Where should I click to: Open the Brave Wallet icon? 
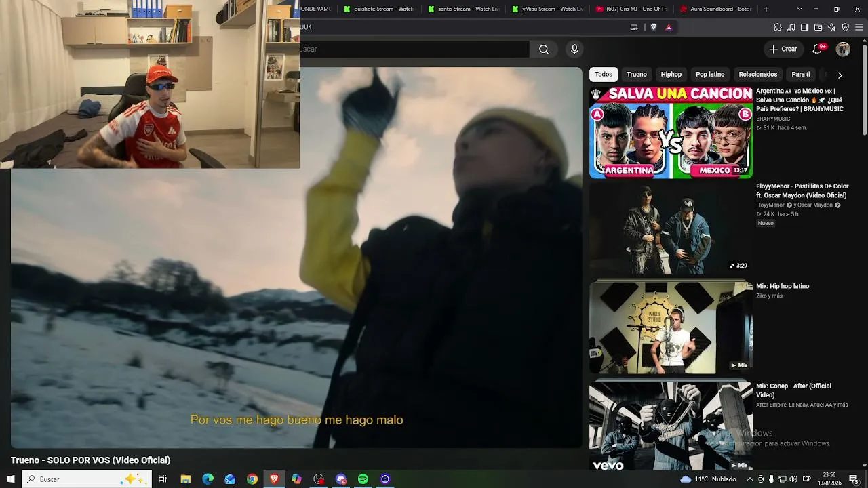click(x=818, y=27)
